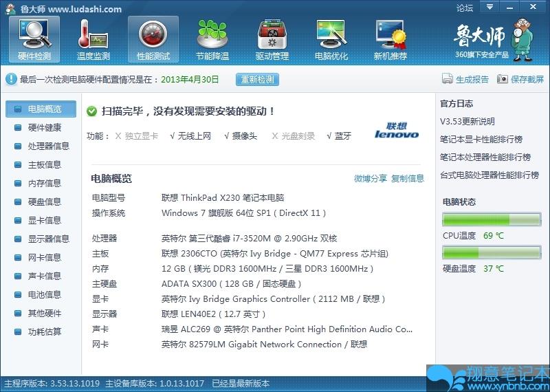Open the 节能降温 energy saving tool

click(x=212, y=39)
